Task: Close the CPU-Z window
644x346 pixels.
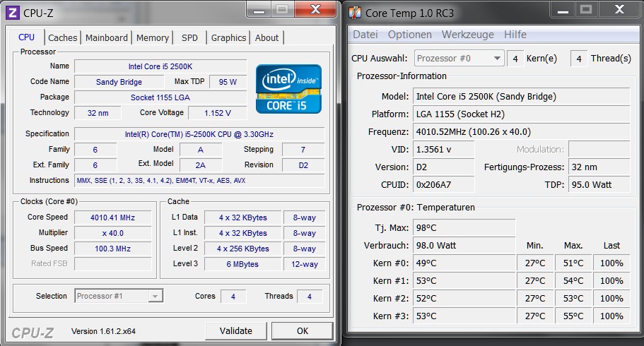Action: 315,10
